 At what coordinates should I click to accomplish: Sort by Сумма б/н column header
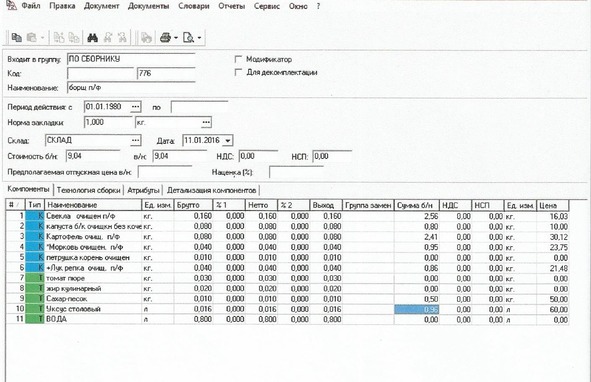(x=416, y=205)
